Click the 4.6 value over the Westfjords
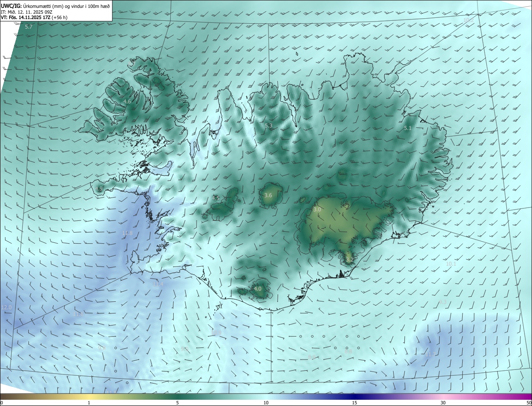The image size is (532, 406). tap(127, 101)
